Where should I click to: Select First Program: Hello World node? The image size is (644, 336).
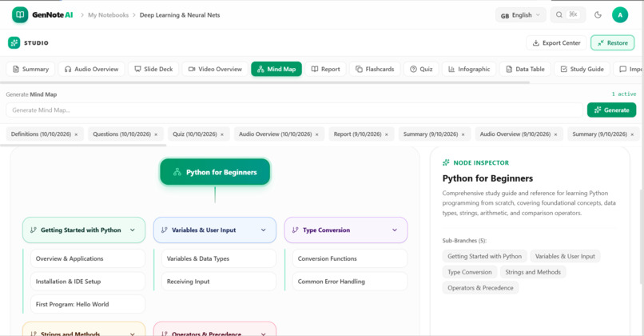coord(88,304)
